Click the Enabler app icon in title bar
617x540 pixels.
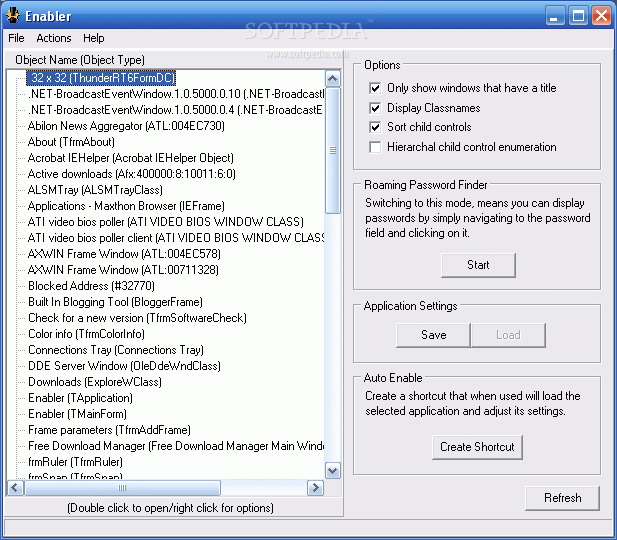pyautogui.click(x=13, y=16)
